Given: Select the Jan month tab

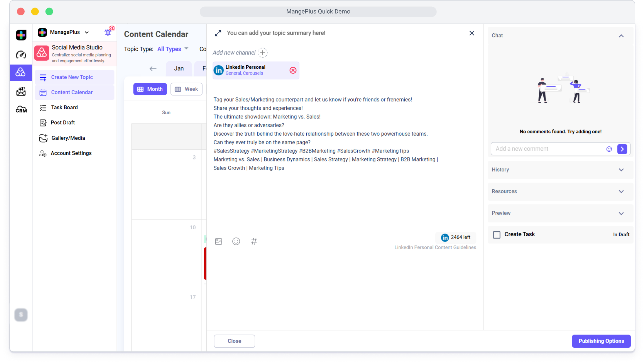Looking at the screenshot, I should click(x=179, y=68).
